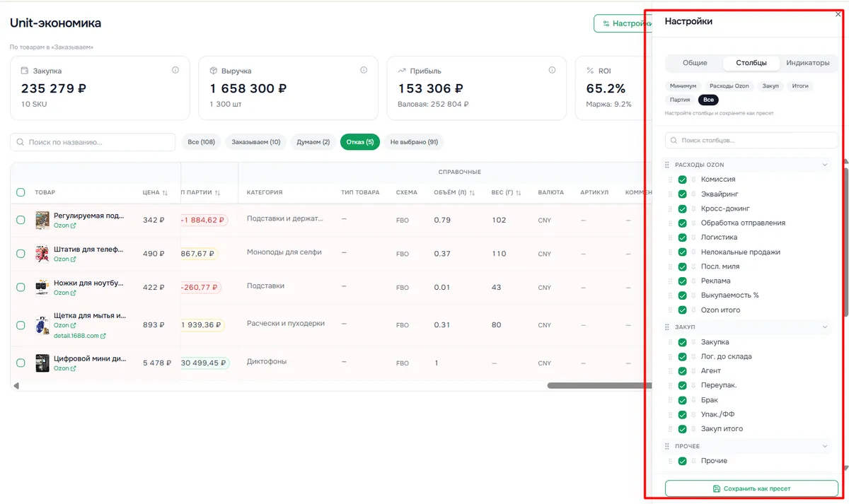This screenshot has height=504, width=849.
Task: Sort by ВЕС (Г) column arrows
Action: tap(519, 192)
